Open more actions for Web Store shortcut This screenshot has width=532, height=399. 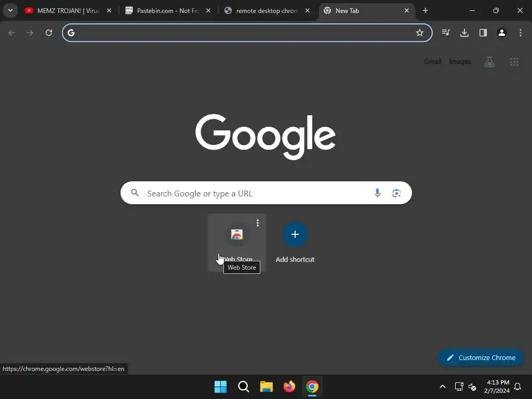(258, 222)
